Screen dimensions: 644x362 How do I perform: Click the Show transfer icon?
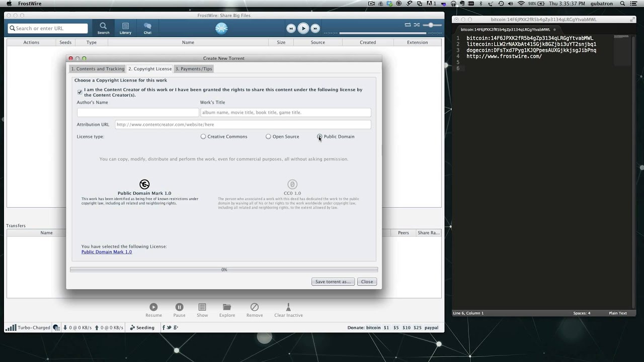pyautogui.click(x=202, y=307)
